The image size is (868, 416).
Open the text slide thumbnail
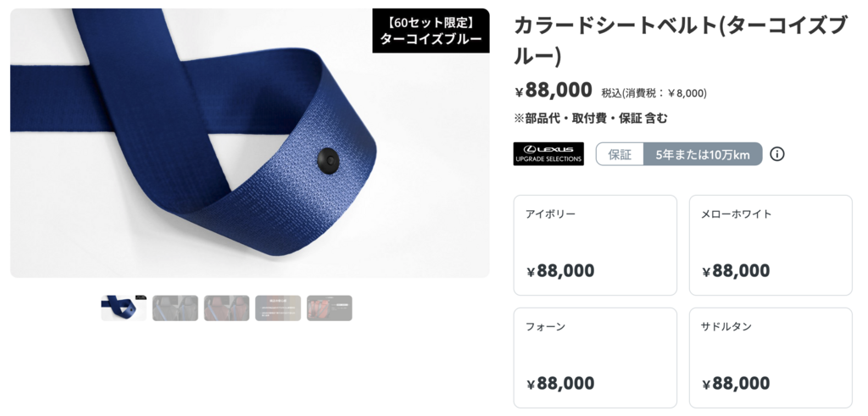[278, 308]
